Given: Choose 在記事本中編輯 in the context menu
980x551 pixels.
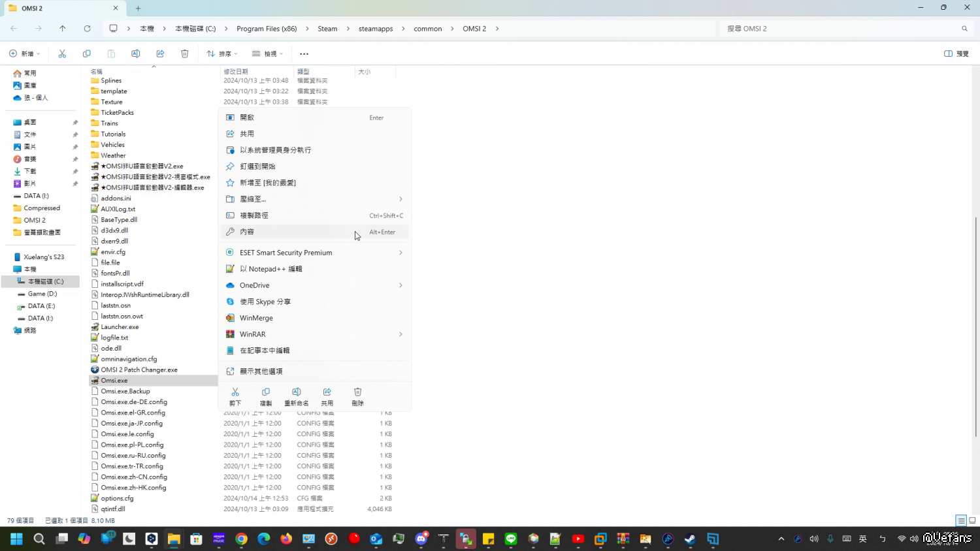Looking at the screenshot, I should click(x=315, y=351).
